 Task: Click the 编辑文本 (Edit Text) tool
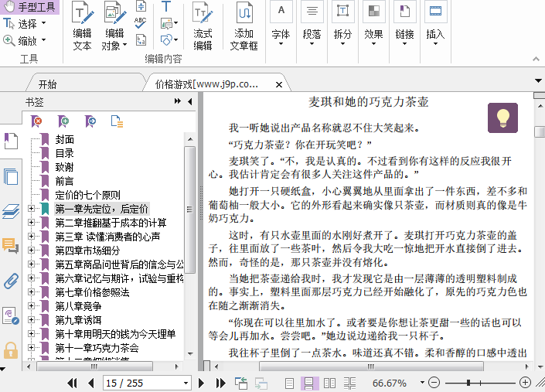click(82, 26)
